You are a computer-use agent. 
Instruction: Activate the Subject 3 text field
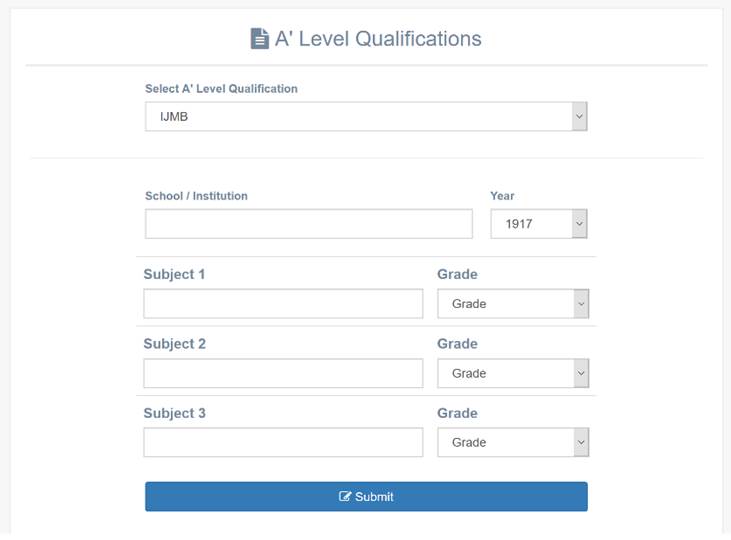[x=283, y=442]
